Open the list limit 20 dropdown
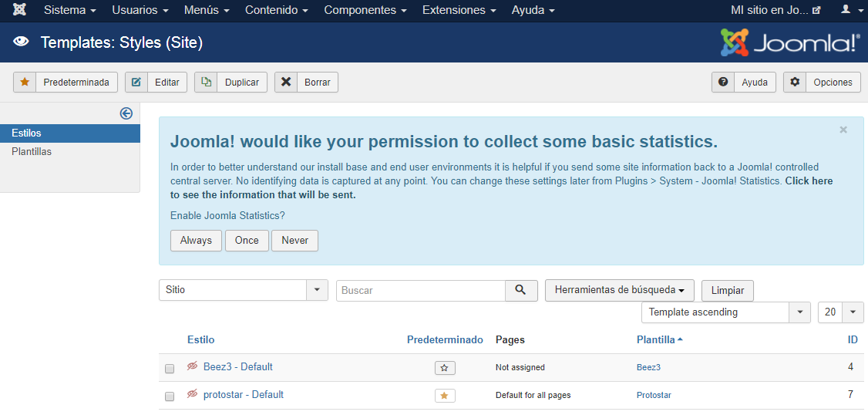The width and height of the screenshot is (868, 415). pyautogui.click(x=853, y=312)
